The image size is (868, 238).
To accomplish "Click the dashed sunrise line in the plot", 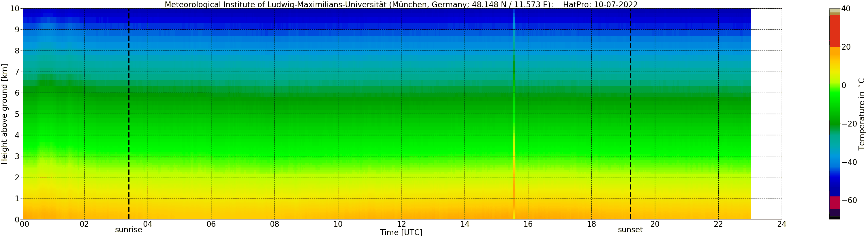I will click(129, 114).
